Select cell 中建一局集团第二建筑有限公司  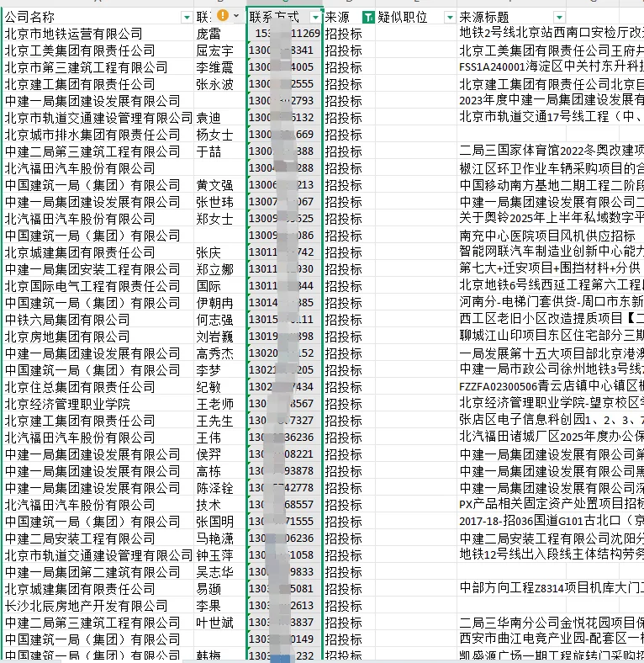[98, 572]
